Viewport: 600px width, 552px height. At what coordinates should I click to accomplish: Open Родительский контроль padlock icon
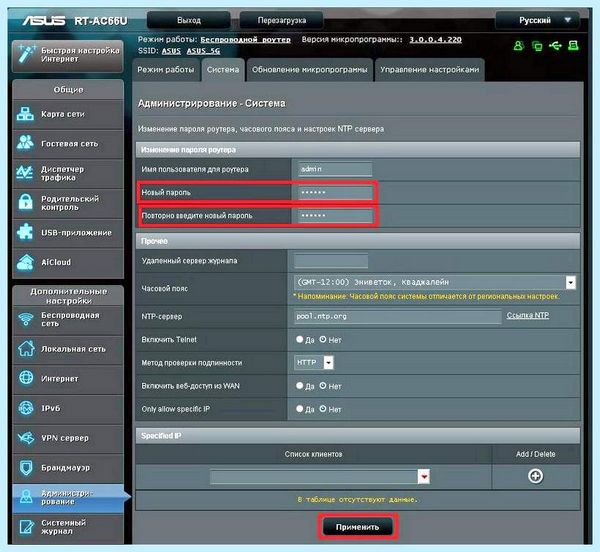(25, 202)
